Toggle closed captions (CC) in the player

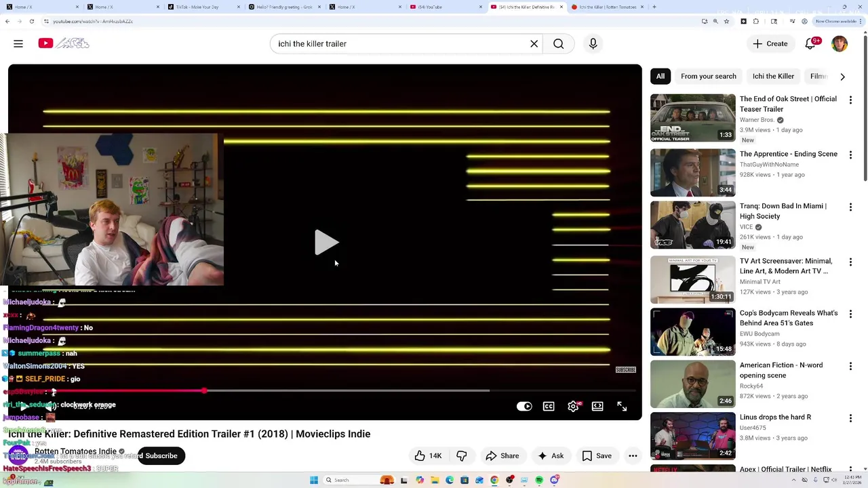pos(549,406)
